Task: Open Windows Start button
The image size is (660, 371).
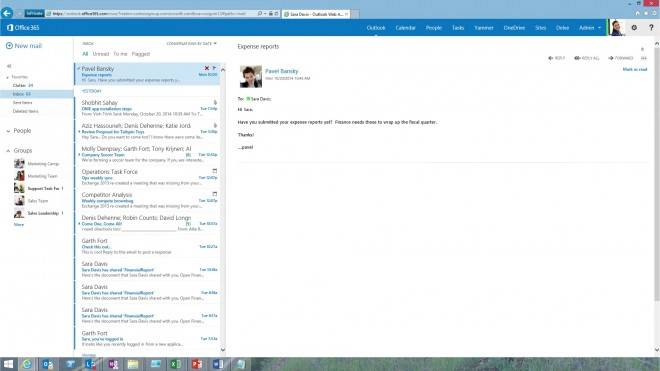Action: [8, 364]
